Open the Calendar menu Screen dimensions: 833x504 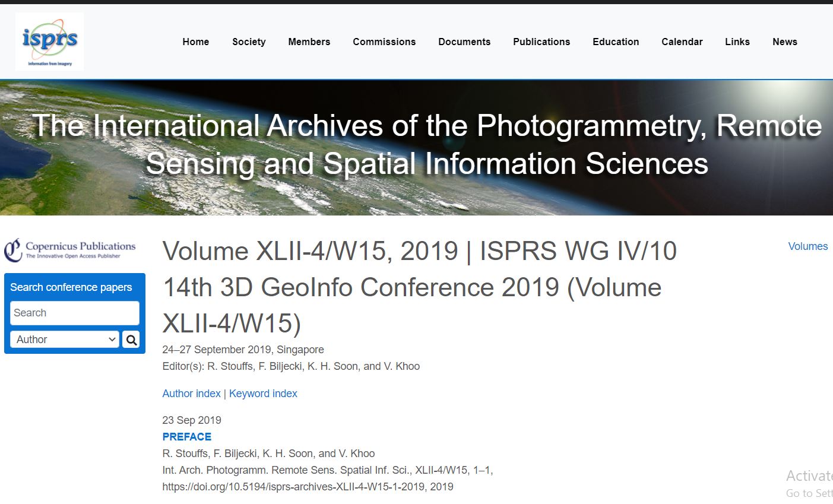point(682,42)
